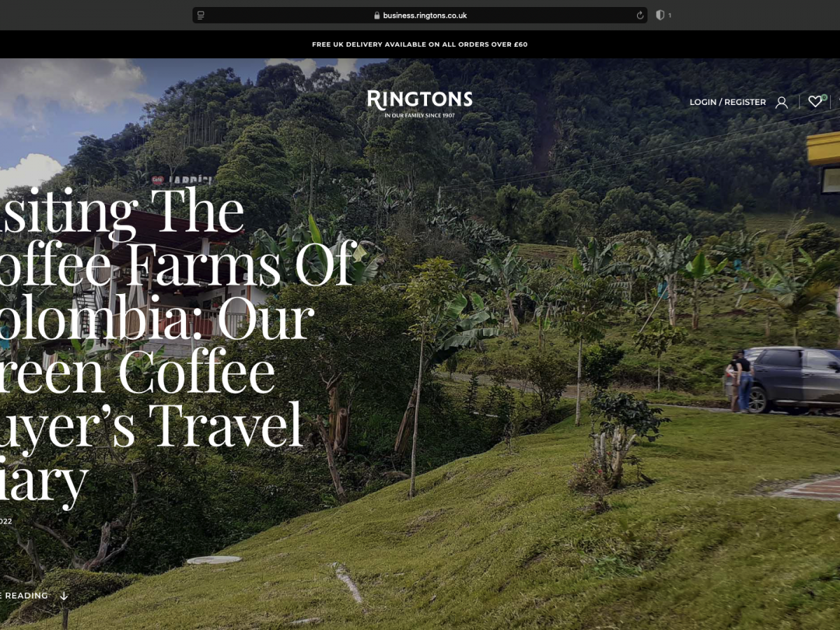Reload the page with the refresh icon
Viewport: 840px width, 630px height.
tap(639, 15)
